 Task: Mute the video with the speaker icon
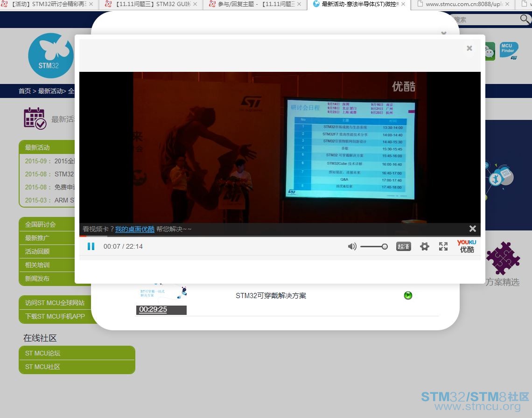[352, 247]
